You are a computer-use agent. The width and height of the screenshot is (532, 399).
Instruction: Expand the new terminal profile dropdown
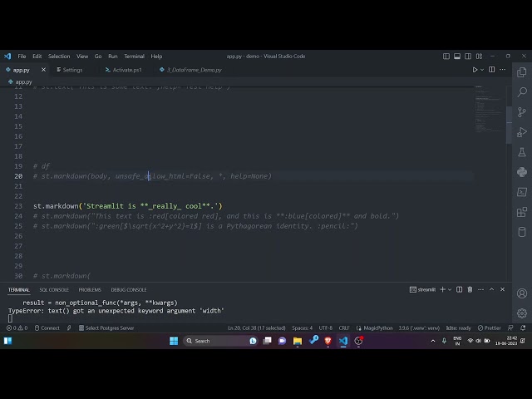tap(450, 289)
